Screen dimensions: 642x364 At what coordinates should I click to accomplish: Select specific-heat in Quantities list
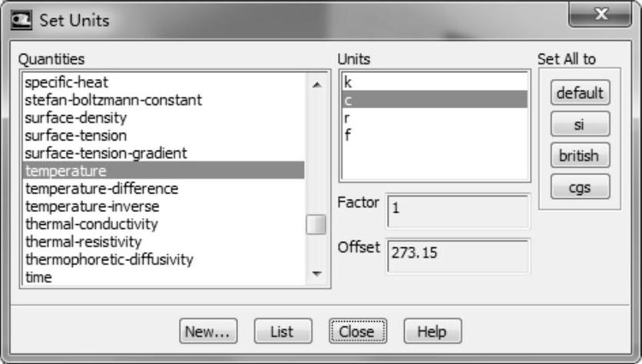[67, 82]
